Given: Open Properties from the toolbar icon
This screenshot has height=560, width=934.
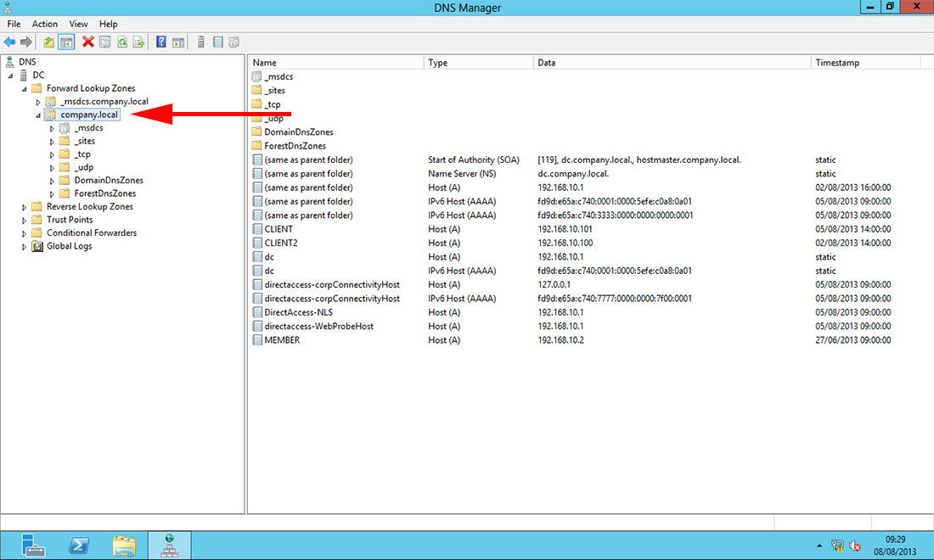Looking at the screenshot, I should [x=104, y=42].
